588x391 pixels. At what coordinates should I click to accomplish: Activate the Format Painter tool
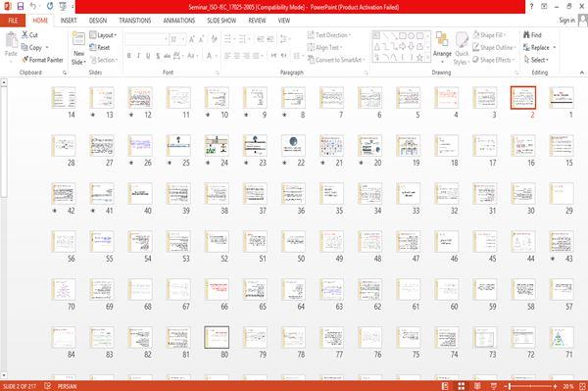(42, 60)
